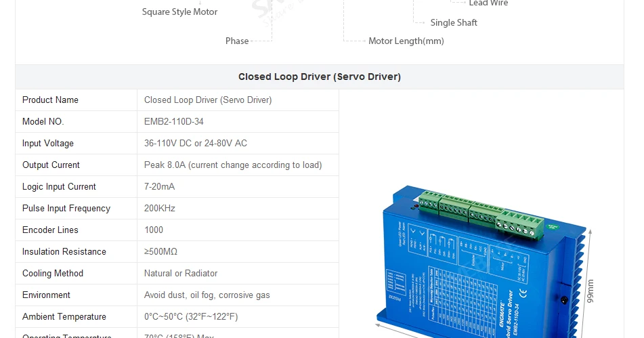Image resolution: width=644 pixels, height=338 pixels.
Task: Select the Encoder Lines value '1000'
Action: point(154,230)
